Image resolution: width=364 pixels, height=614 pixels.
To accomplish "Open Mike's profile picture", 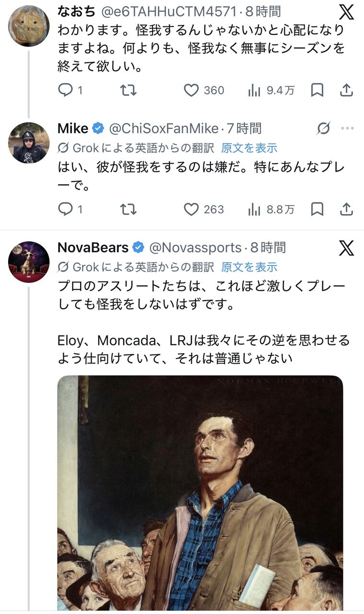I will pyautogui.click(x=29, y=142).
